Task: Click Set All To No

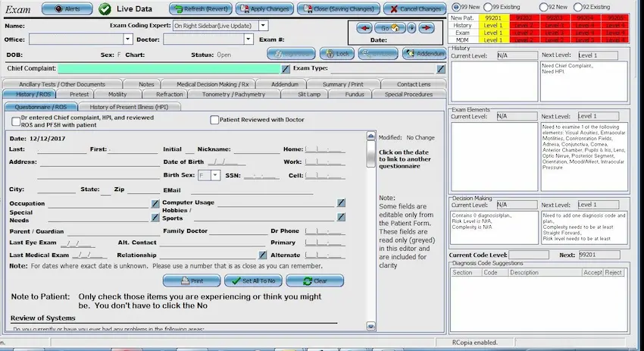Action: point(253,280)
